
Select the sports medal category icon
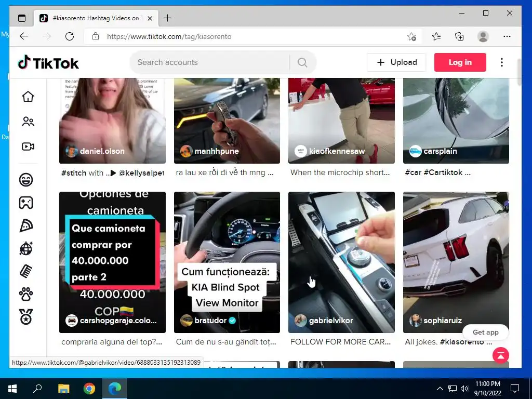[x=26, y=317]
